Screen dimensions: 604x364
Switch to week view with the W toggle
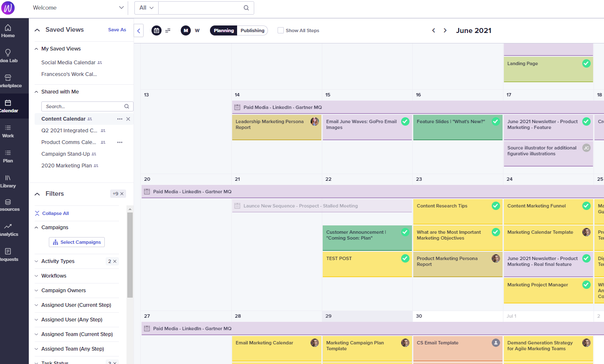tap(197, 30)
